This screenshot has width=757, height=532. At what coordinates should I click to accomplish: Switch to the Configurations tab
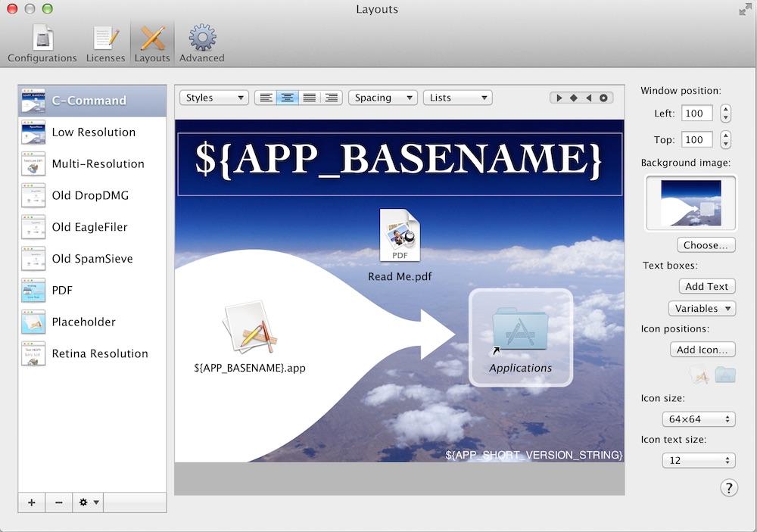coord(42,43)
